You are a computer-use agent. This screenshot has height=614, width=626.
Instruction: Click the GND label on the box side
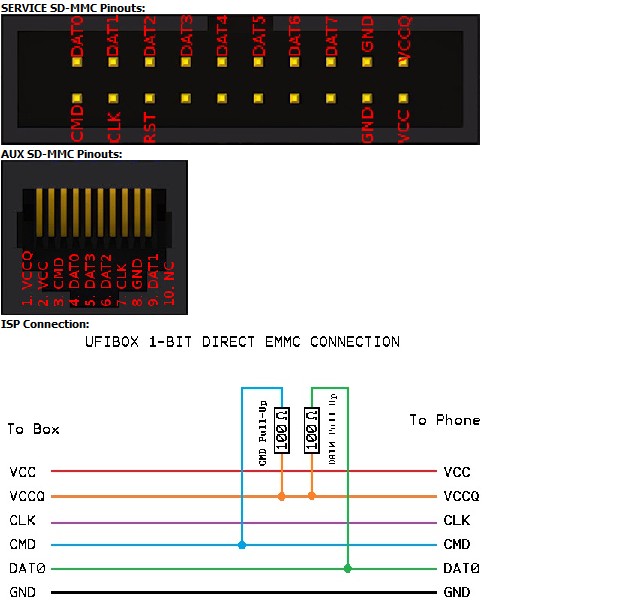(x=22, y=592)
